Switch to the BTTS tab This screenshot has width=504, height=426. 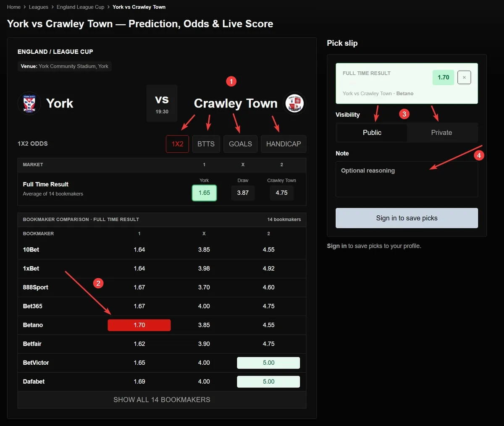tap(206, 144)
